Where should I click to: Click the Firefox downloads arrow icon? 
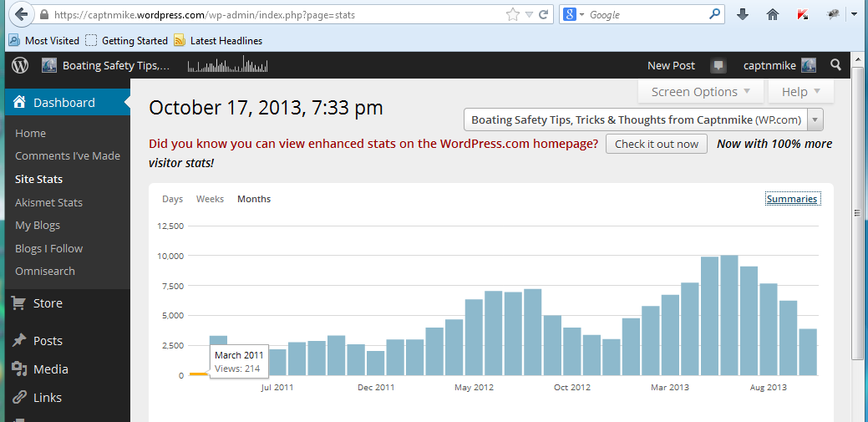743,14
